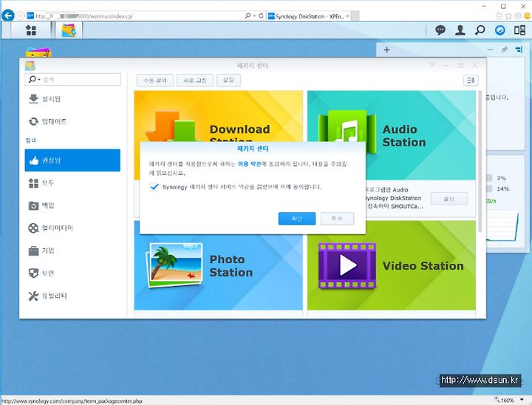Select the 권장됨 (Recommended) sidebar category
532x405 pixels.
[72, 160]
